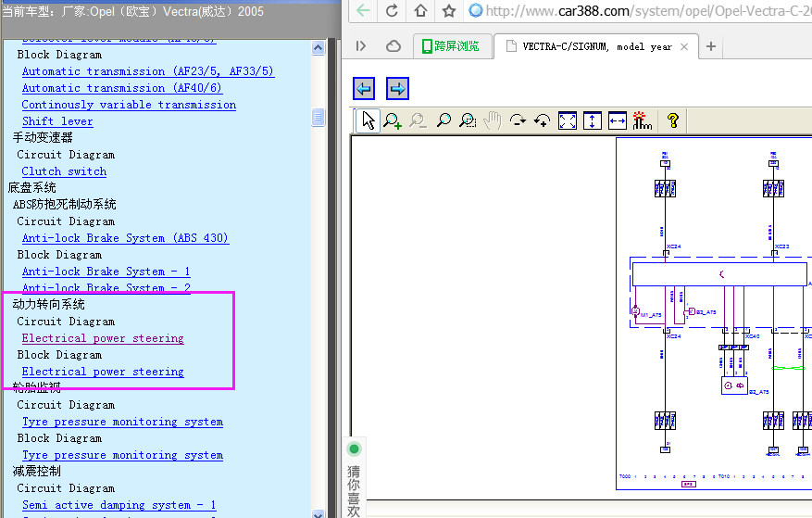Open the Clutch switch circuit diagram link

(x=64, y=171)
